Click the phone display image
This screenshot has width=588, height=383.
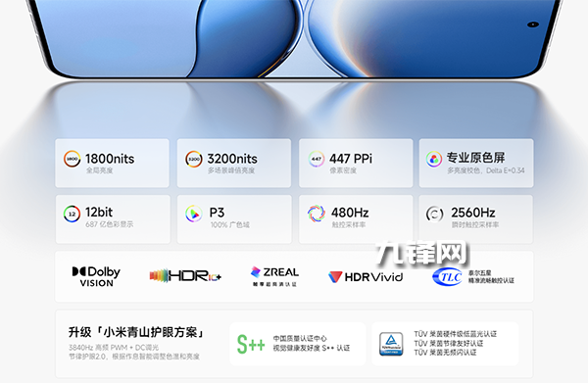coord(294,39)
